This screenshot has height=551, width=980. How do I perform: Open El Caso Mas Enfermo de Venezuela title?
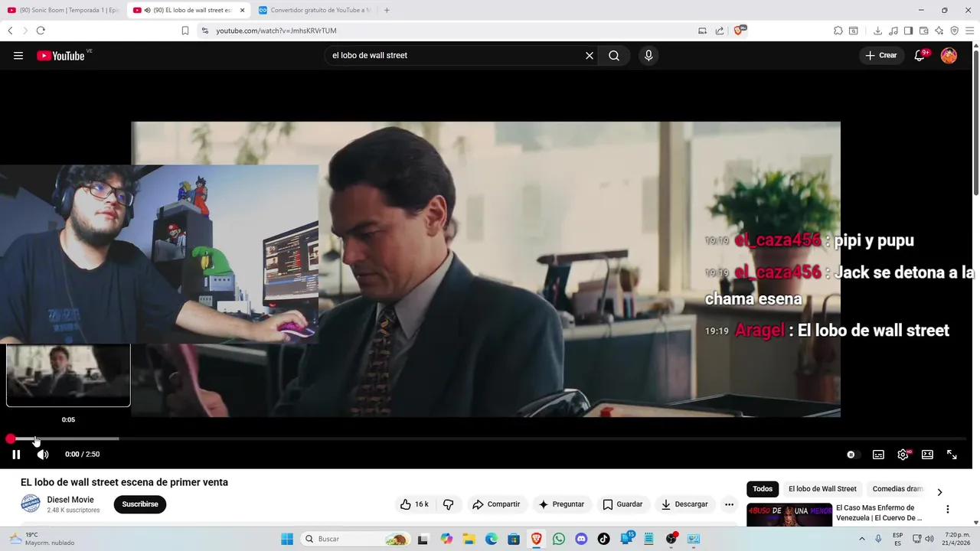coord(879,513)
